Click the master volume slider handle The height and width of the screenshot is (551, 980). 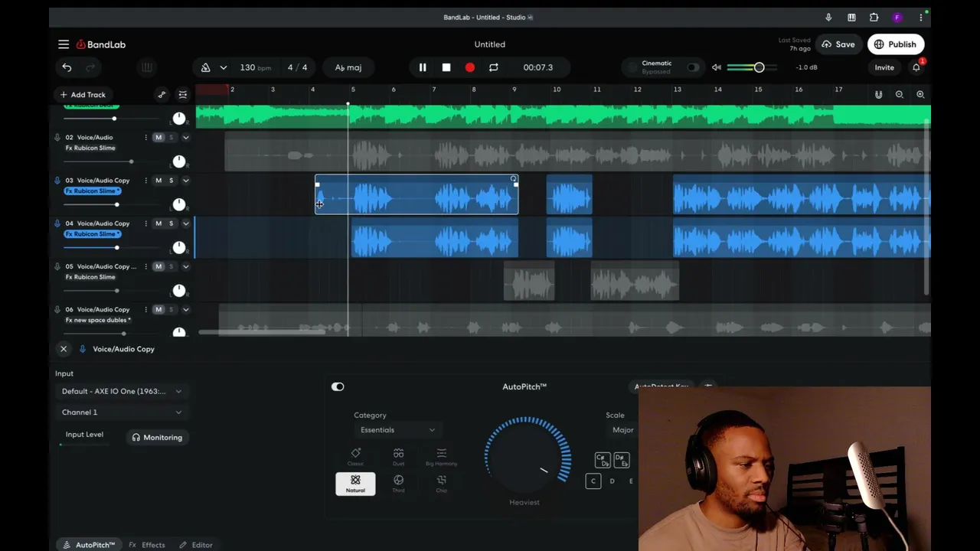pyautogui.click(x=759, y=67)
